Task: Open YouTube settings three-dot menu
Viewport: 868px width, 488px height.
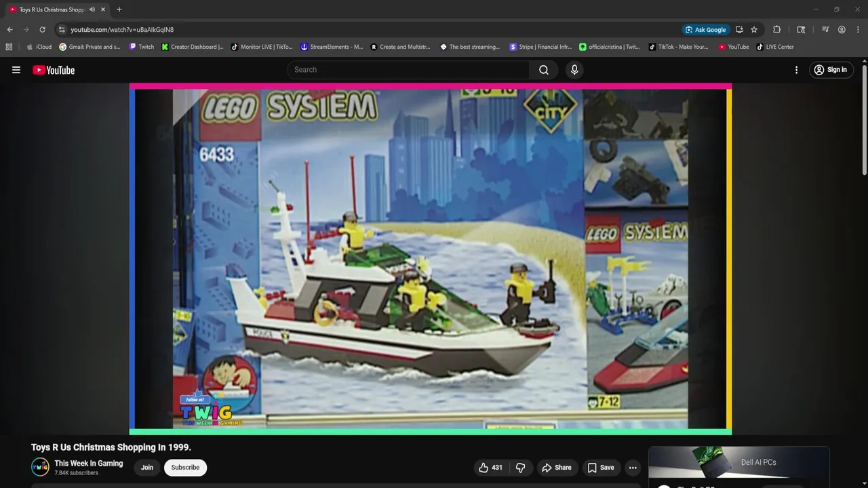Action: click(x=796, y=70)
